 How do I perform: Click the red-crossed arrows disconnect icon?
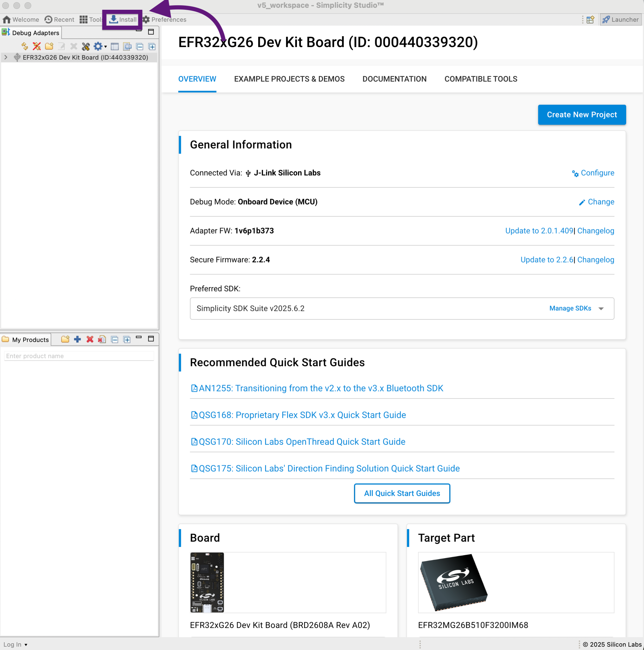pyautogui.click(x=37, y=46)
